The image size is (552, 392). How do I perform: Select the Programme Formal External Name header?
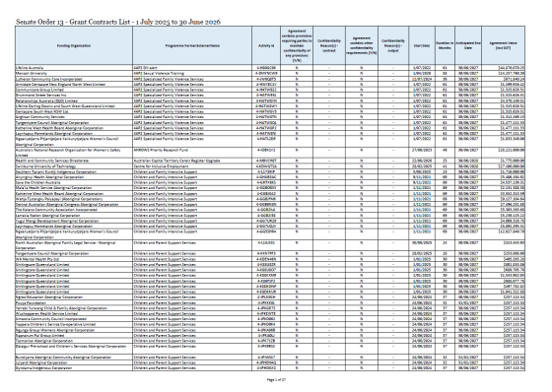pyautogui.click(x=192, y=45)
